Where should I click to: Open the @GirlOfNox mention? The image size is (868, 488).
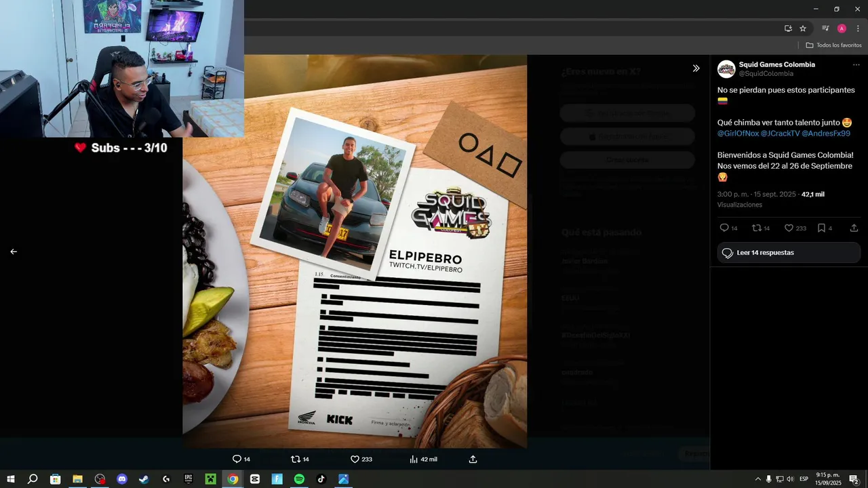tap(738, 134)
